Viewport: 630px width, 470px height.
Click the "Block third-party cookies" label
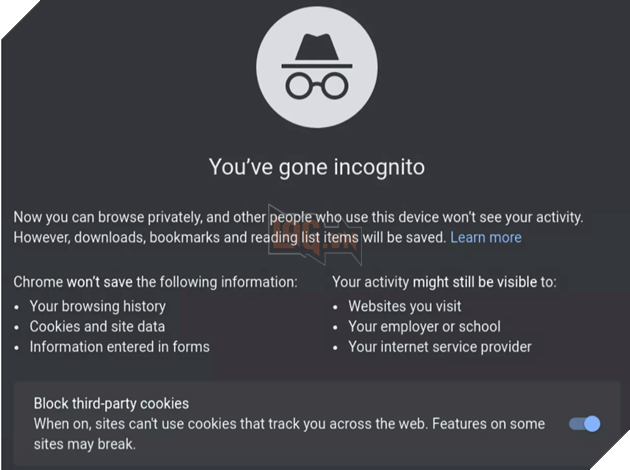tap(111, 404)
